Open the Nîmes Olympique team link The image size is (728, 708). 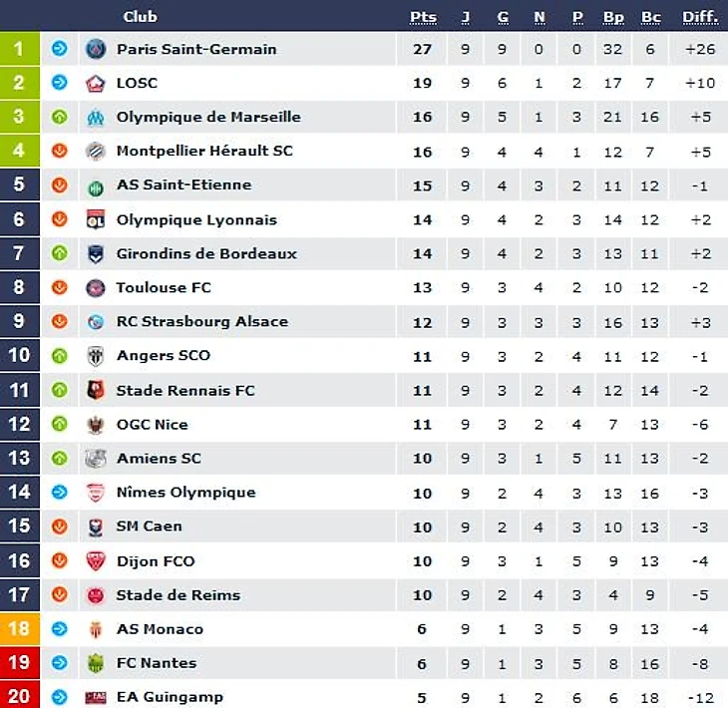[185, 492]
